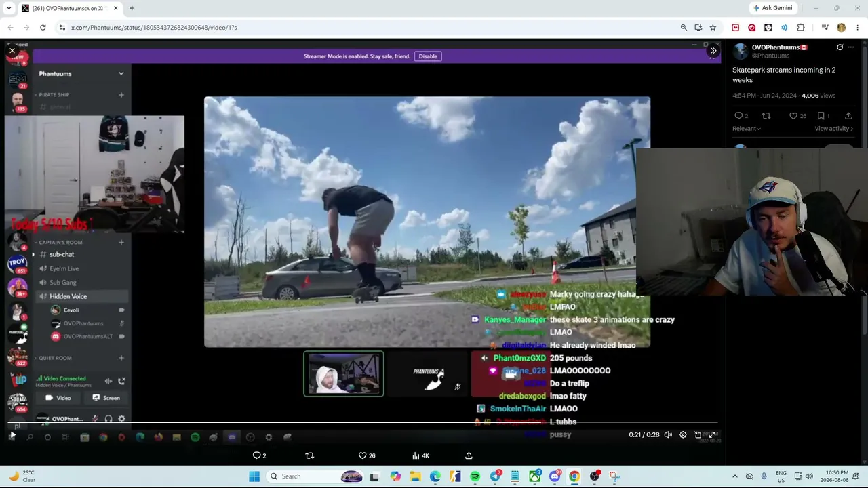The width and height of the screenshot is (868, 488).
Task: Click Discord Video button
Action: tap(58, 398)
